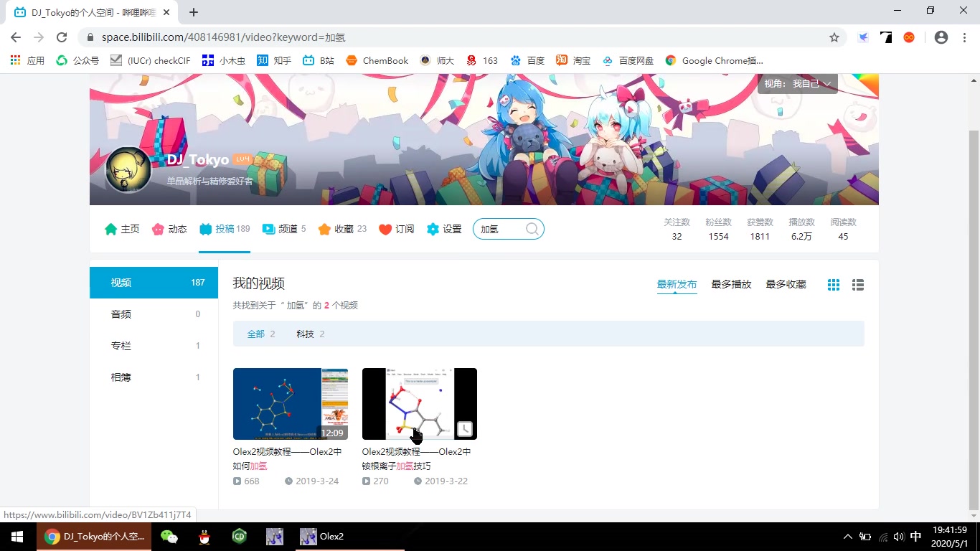Open the 淘宝 bookmark
This screenshot has height=551, width=980.
point(573,61)
